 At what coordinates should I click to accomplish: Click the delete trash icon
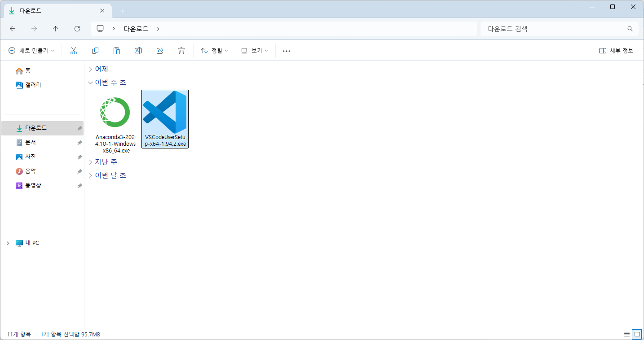(x=181, y=51)
